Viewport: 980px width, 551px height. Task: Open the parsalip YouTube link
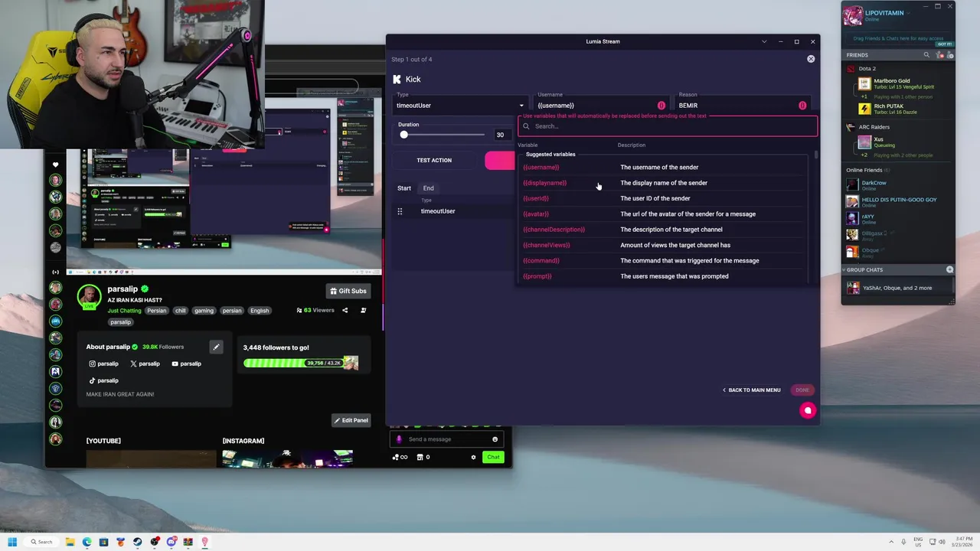[186, 364]
